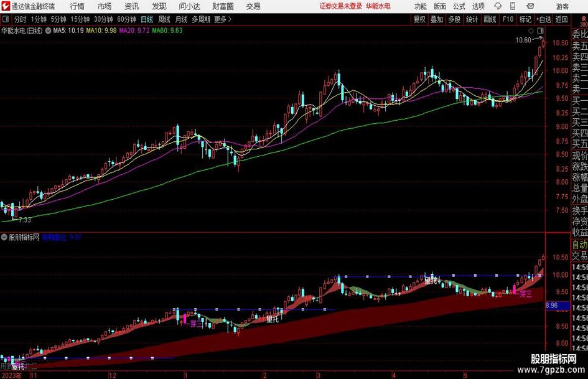Click the 证券交易未登录 login status link
588x379 pixels.
pos(341,6)
